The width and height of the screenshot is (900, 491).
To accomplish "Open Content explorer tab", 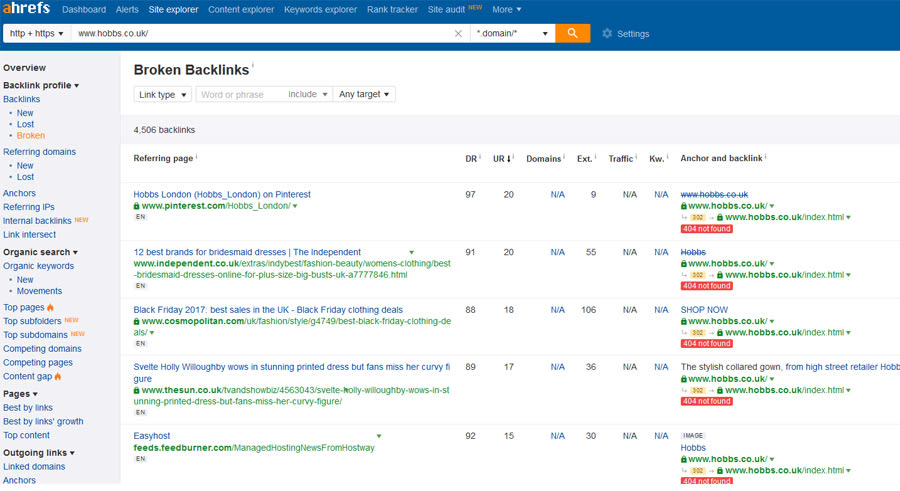I will pyautogui.click(x=241, y=9).
